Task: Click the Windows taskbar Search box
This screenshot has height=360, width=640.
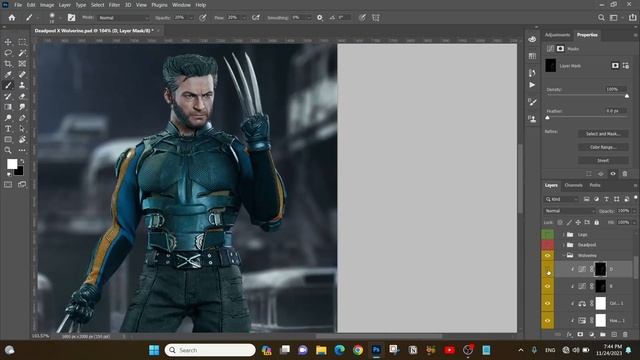Action: [x=210, y=350]
